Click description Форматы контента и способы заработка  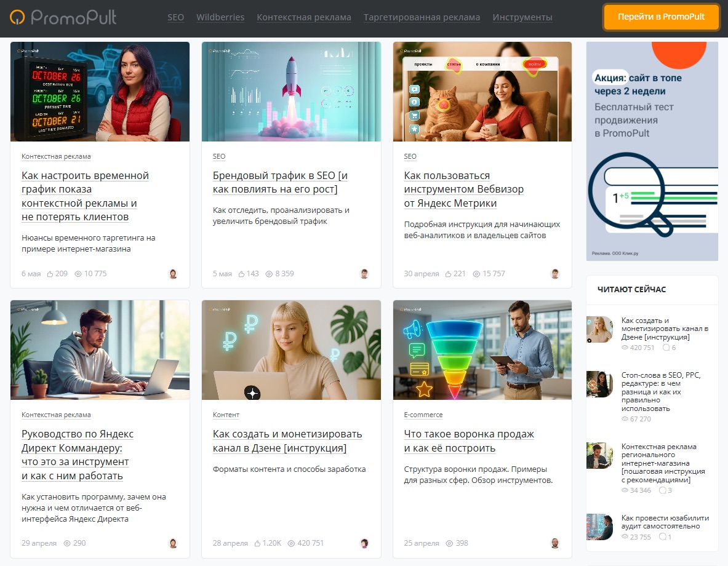289,469
